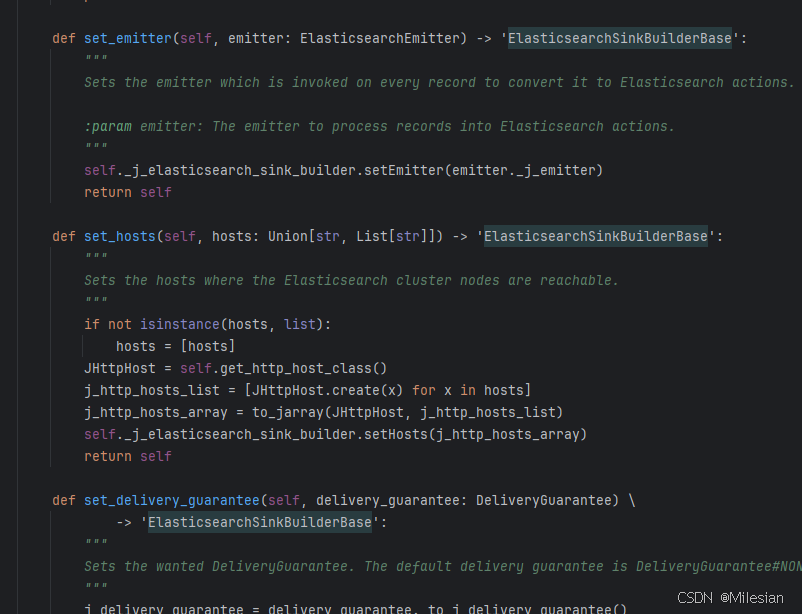The width and height of the screenshot is (802, 614).
Task: Click the setHosts call
Action: pos(395,434)
